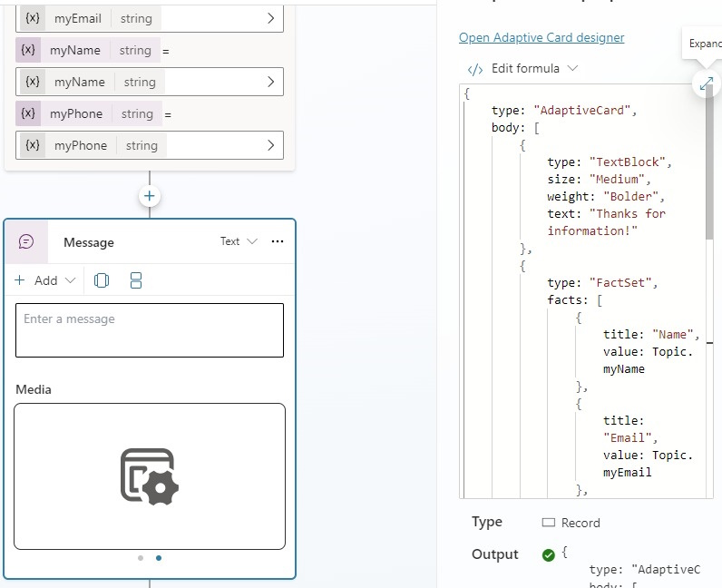Select the stacked list layout icon
The height and width of the screenshot is (588, 722).
(x=136, y=280)
